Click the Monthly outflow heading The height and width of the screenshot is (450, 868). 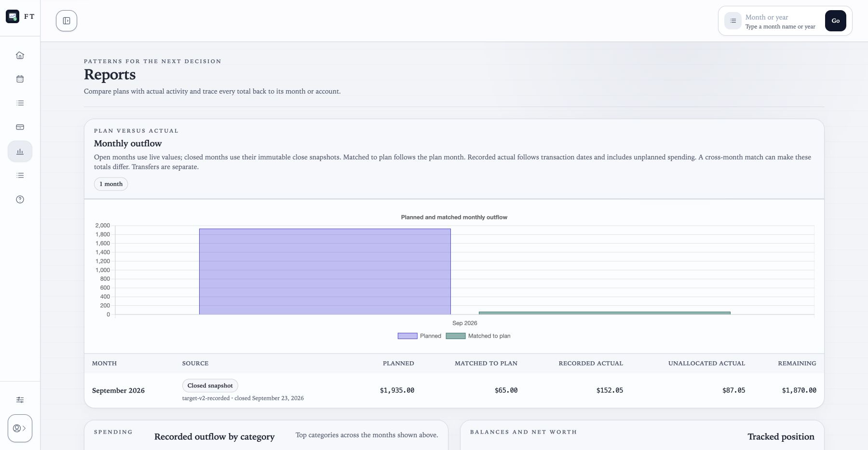[128, 143]
